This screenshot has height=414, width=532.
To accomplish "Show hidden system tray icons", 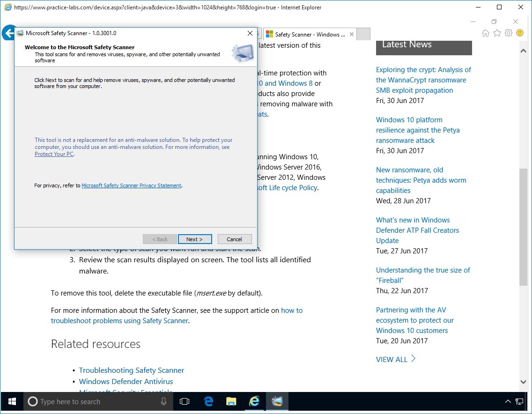I will pyautogui.click(x=508, y=401).
